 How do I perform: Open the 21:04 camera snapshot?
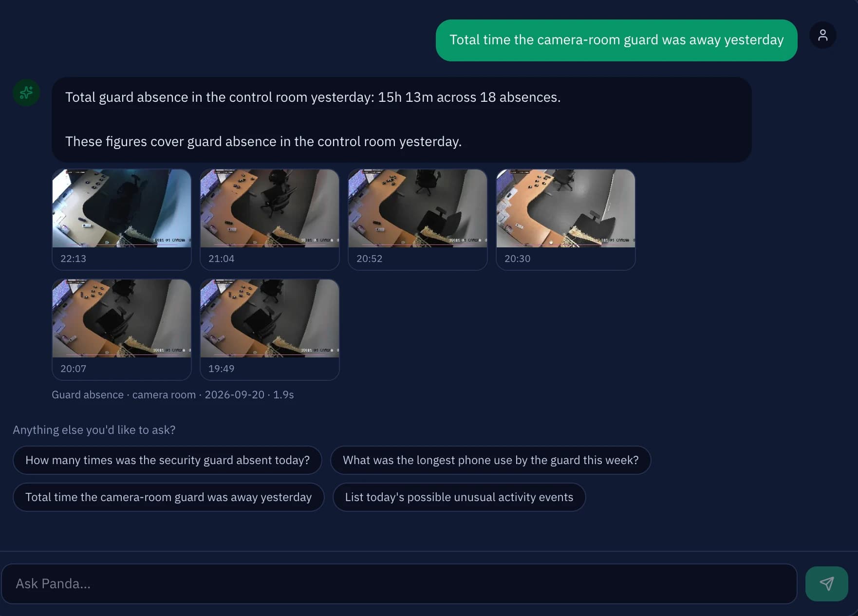point(270,220)
